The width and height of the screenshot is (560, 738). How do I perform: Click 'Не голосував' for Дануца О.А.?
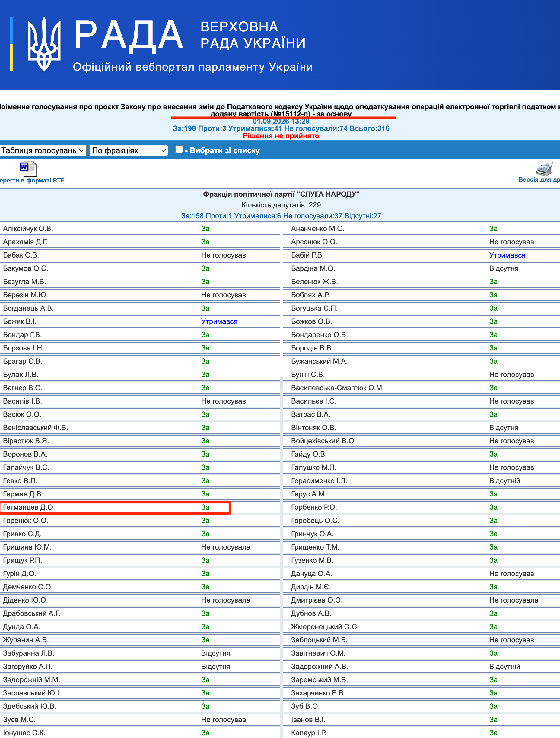click(x=511, y=574)
